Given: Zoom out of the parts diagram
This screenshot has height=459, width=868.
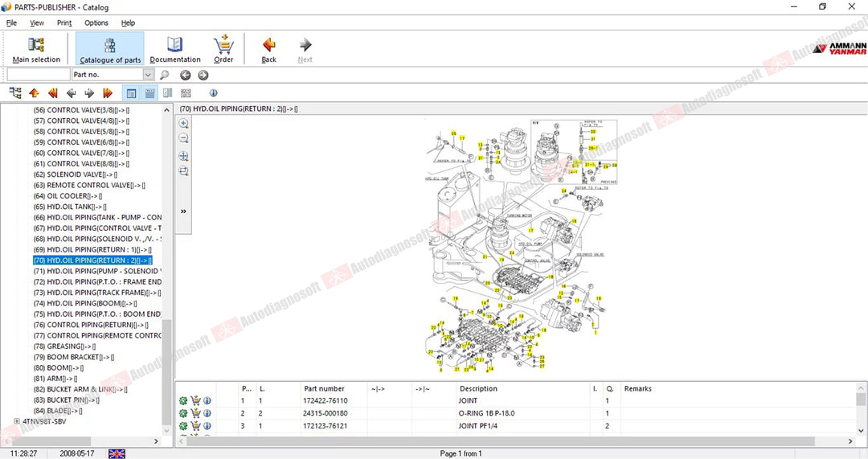Looking at the screenshot, I should 184,138.
